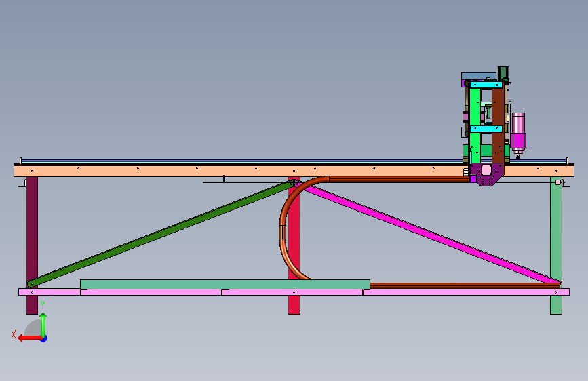The image size is (588, 381).
Task: Click the 'Y' axis label
Action: tap(43, 305)
